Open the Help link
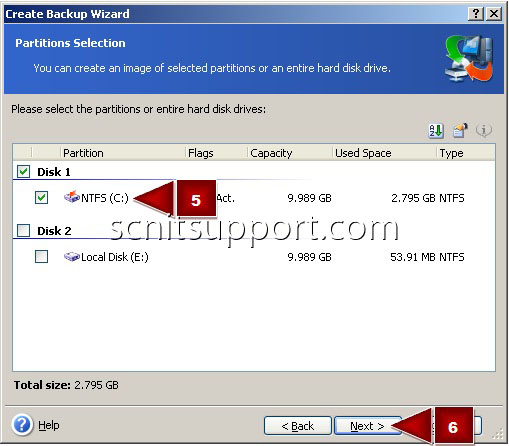 pos(49,425)
